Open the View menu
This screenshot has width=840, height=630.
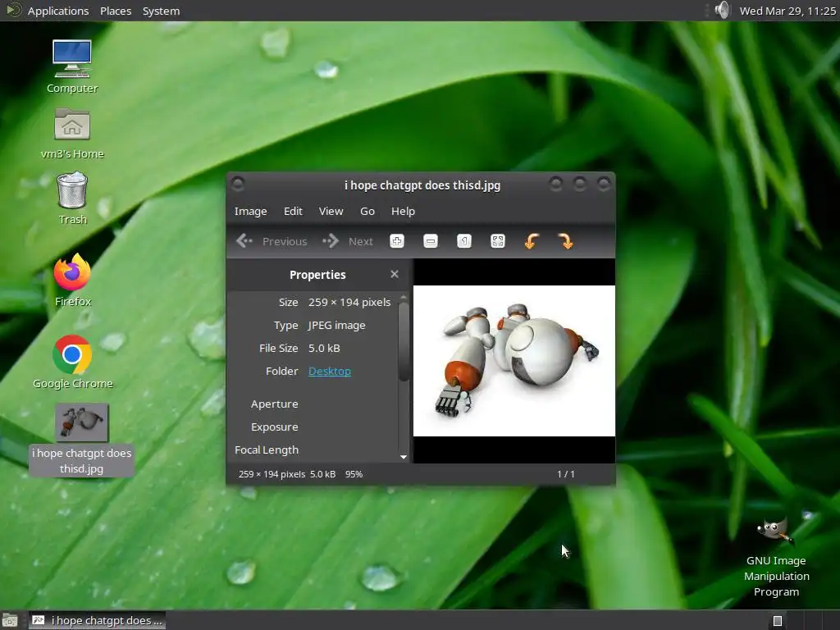[331, 211]
